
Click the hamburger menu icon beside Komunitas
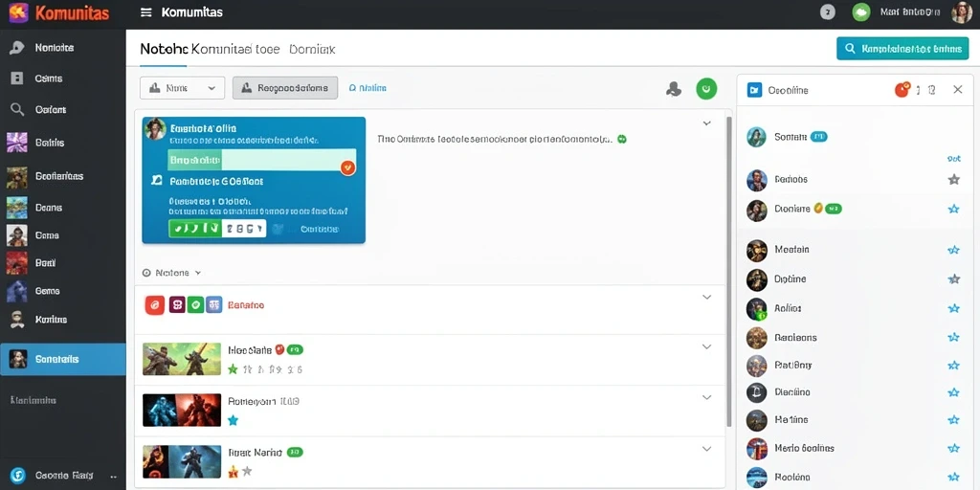coord(146,12)
